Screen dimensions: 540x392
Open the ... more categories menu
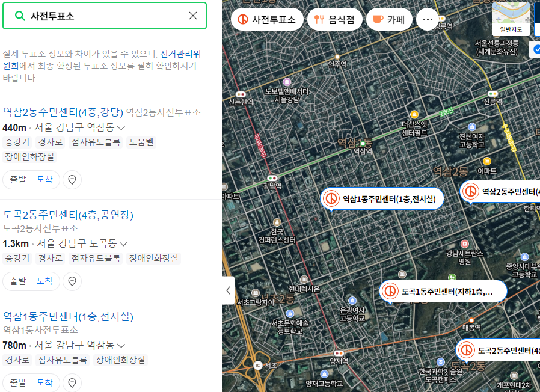tap(428, 19)
